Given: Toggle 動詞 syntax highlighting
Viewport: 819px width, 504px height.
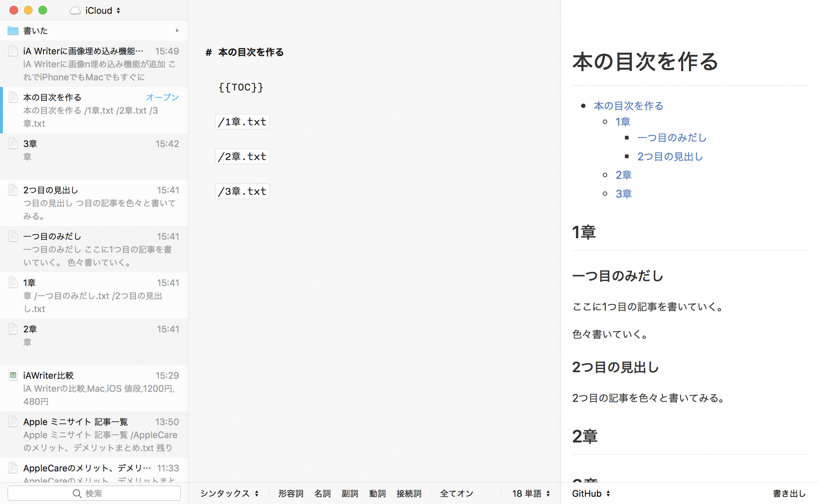Looking at the screenshot, I should pyautogui.click(x=377, y=493).
